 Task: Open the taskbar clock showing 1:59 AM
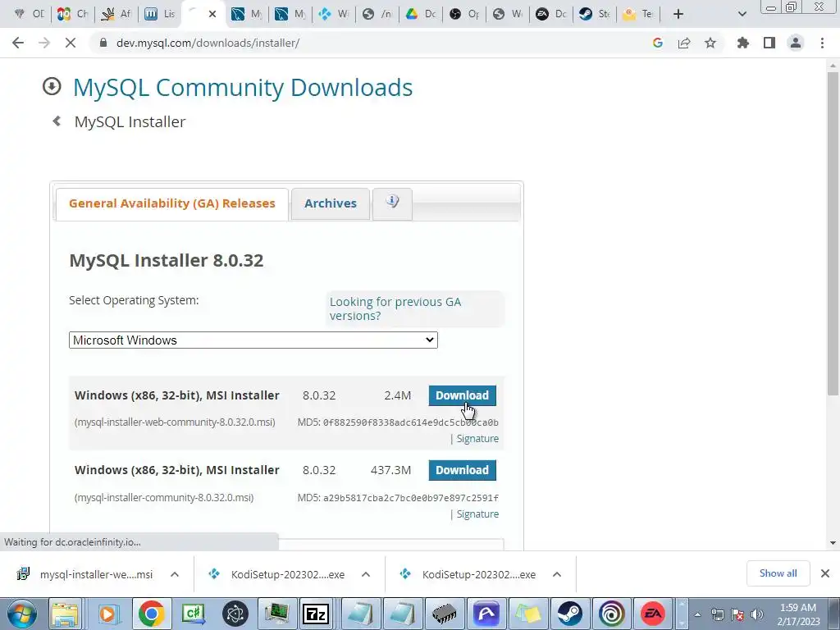pos(798,614)
